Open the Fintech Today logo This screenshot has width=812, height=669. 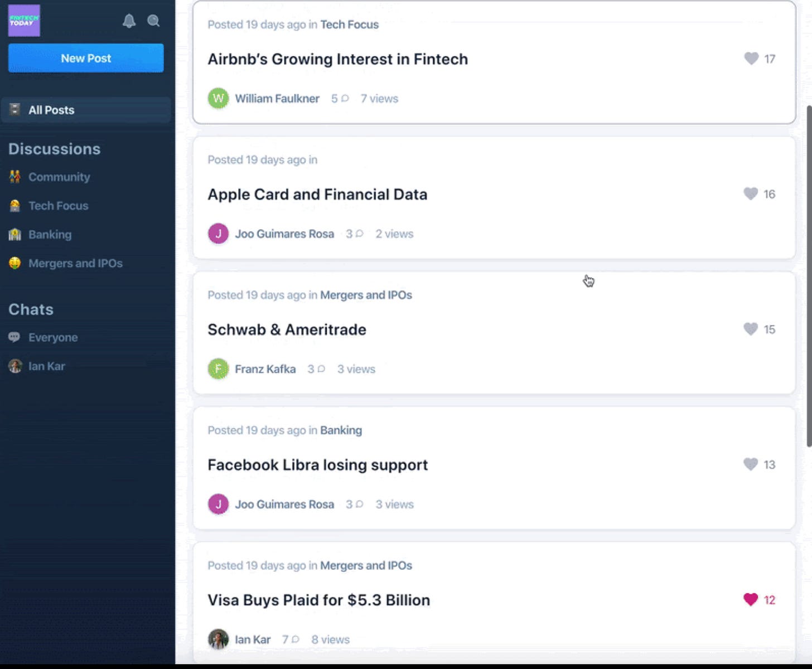click(x=24, y=21)
